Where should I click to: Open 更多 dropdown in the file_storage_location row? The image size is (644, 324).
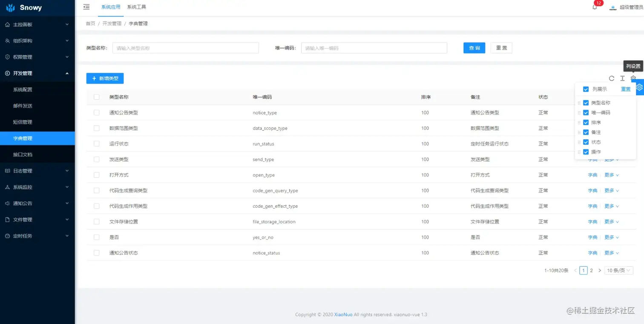click(612, 222)
